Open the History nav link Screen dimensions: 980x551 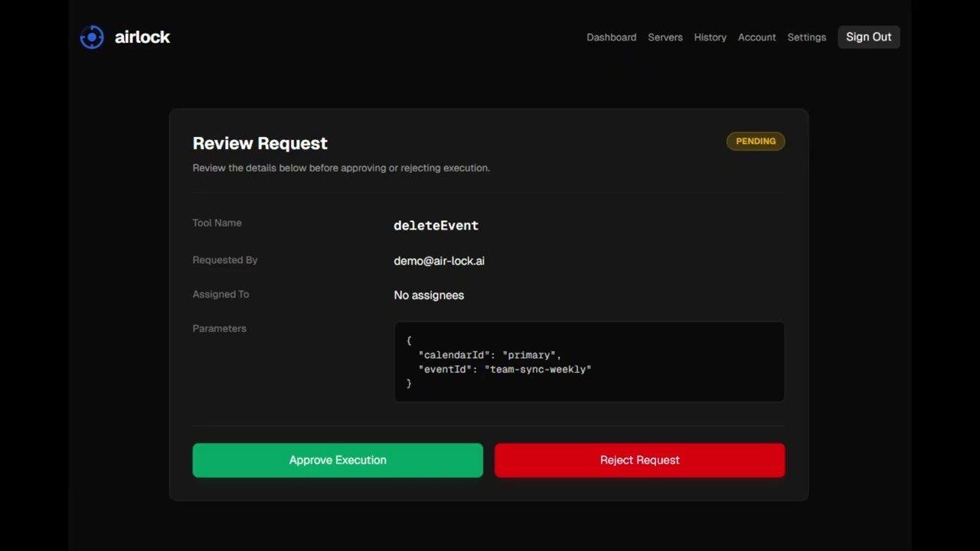point(710,37)
